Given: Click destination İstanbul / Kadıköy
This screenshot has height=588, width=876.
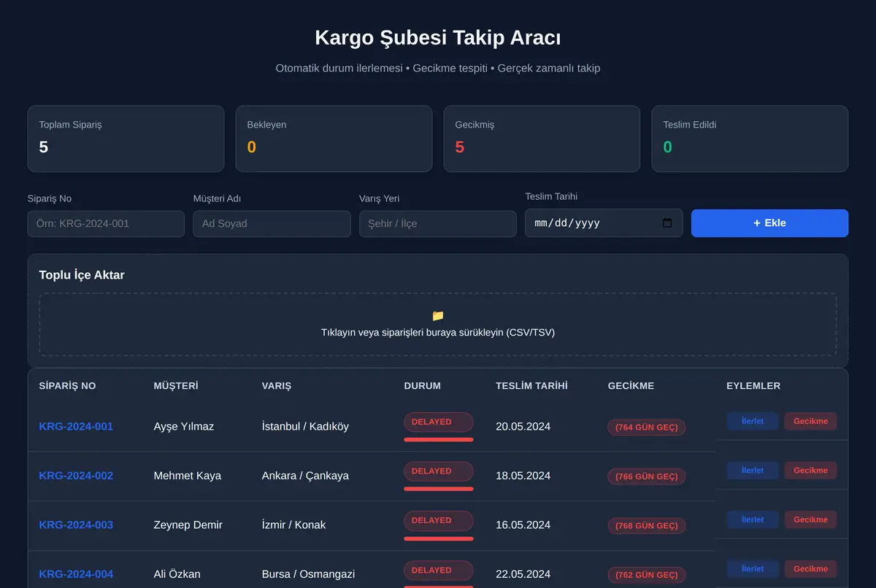Looking at the screenshot, I should coord(305,426).
